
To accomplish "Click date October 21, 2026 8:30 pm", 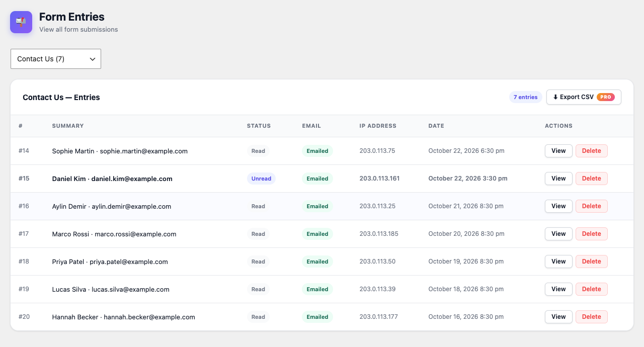I will click(x=466, y=206).
